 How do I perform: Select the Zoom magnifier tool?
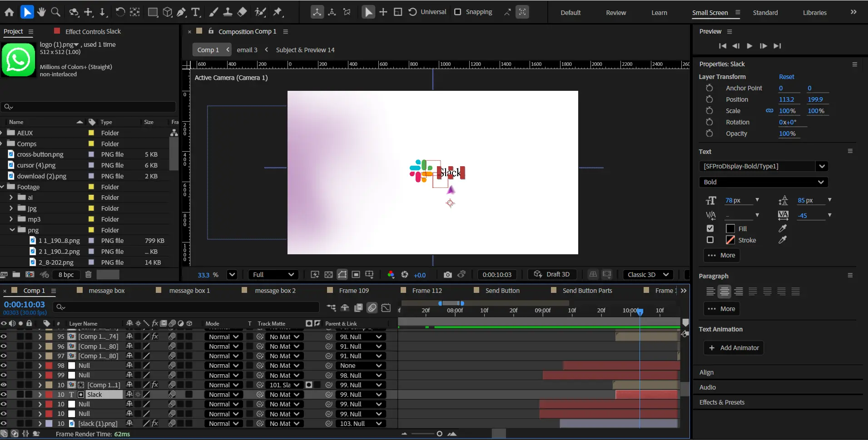[x=55, y=12]
